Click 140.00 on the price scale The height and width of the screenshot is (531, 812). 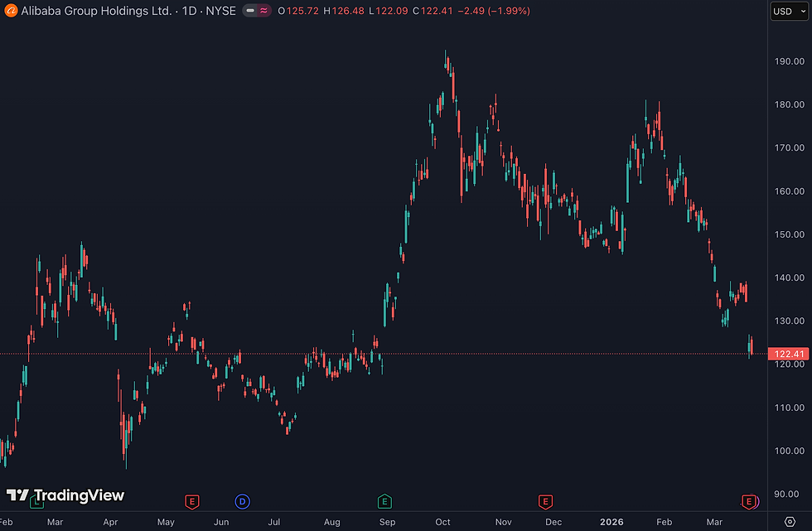point(789,278)
